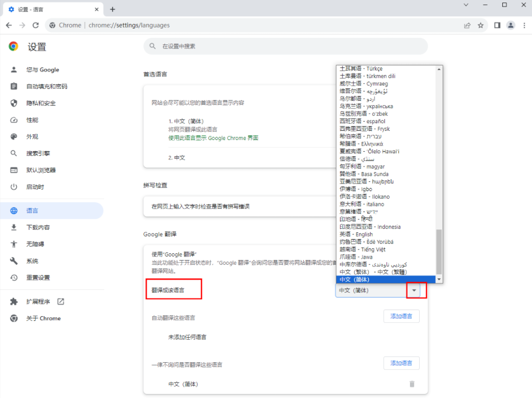The image size is (532, 398).
Task: Click the 翻译成该语言 label
Action: coord(168,290)
